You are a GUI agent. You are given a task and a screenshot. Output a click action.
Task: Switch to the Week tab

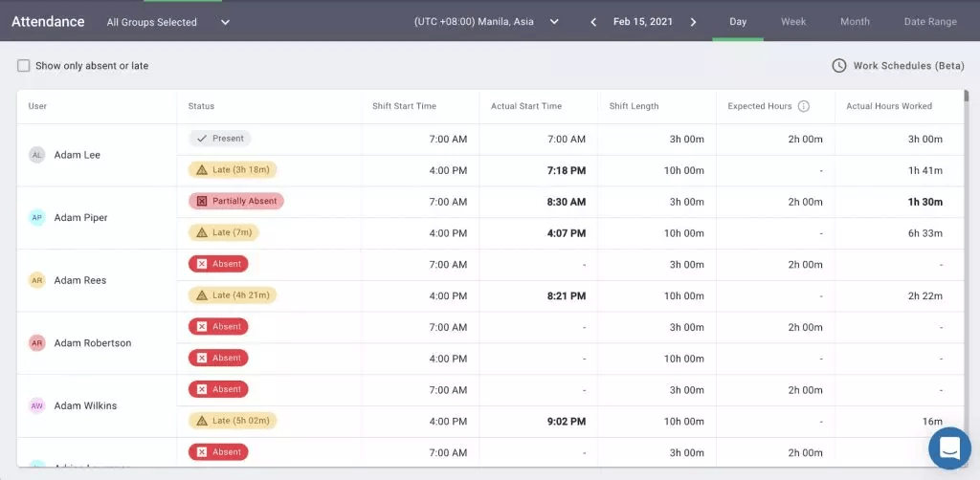click(792, 22)
